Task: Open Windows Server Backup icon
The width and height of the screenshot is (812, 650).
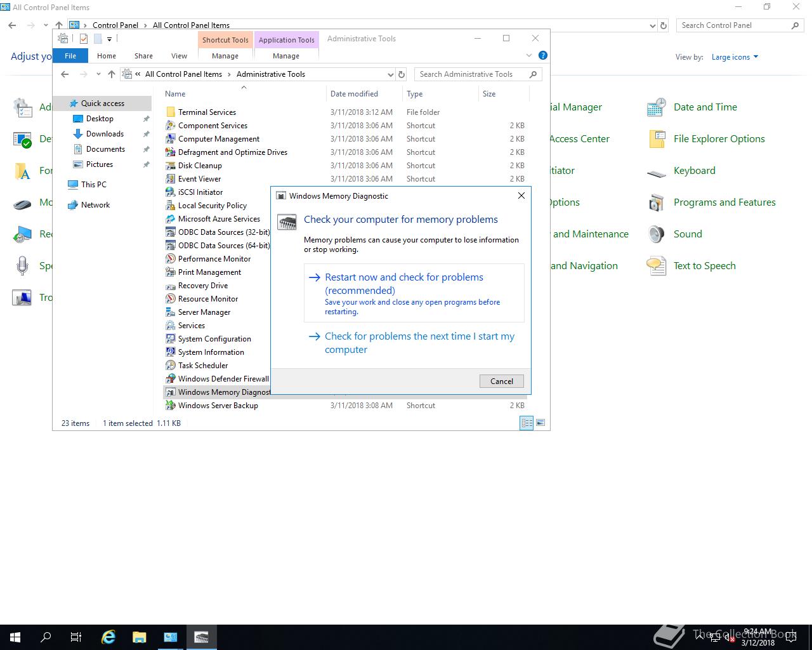Action: coord(170,406)
